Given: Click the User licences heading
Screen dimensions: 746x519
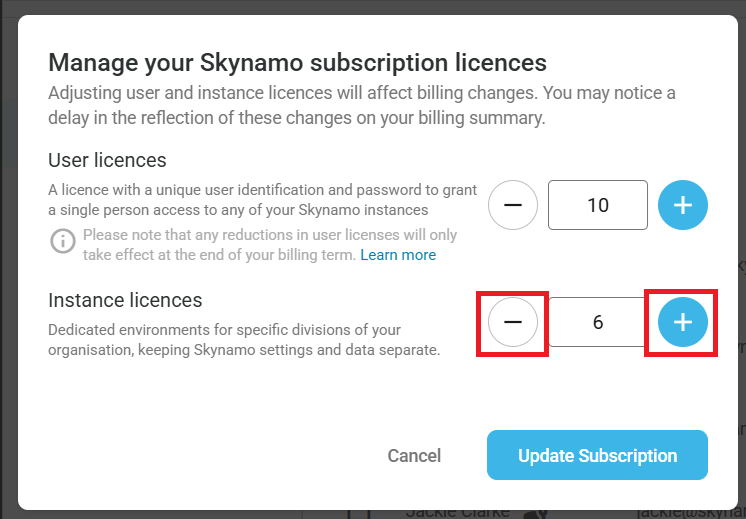Looking at the screenshot, I should point(107,160).
